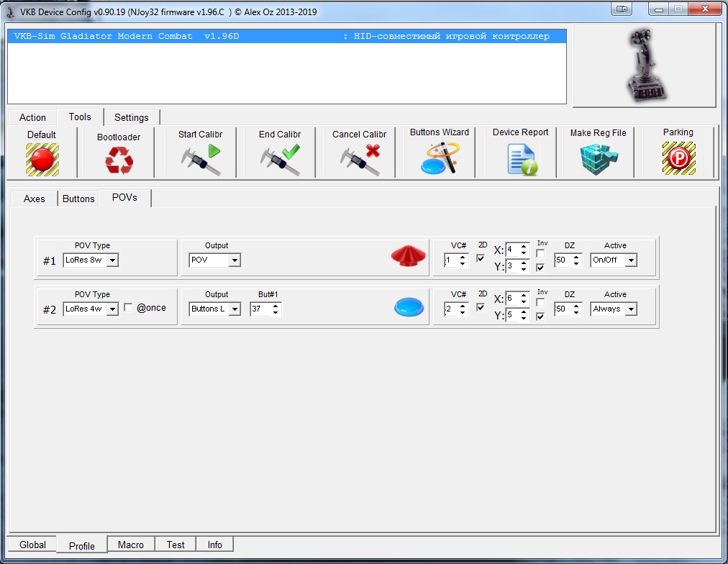
Task: Cancel calibration with red X caliper icon
Action: pyautogui.click(x=360, y=159)
